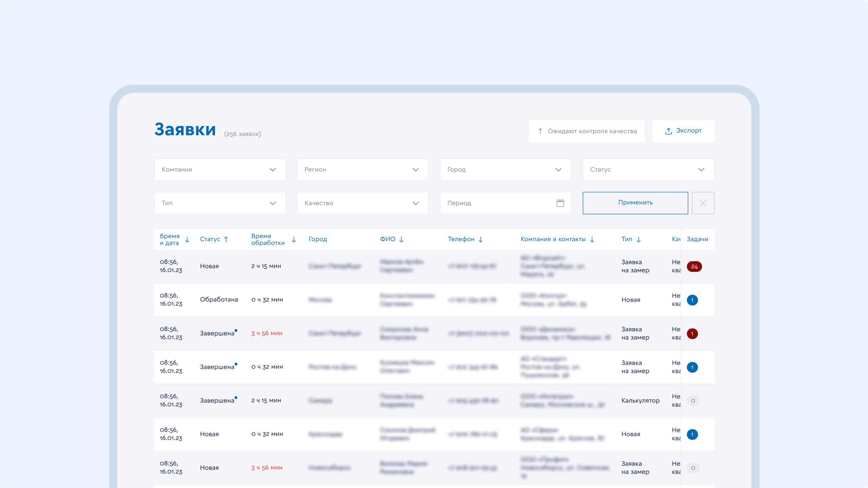Sort by ФИО arrow
The width and height of the screenshot is (868, 488).
click(x=401, y=239)
